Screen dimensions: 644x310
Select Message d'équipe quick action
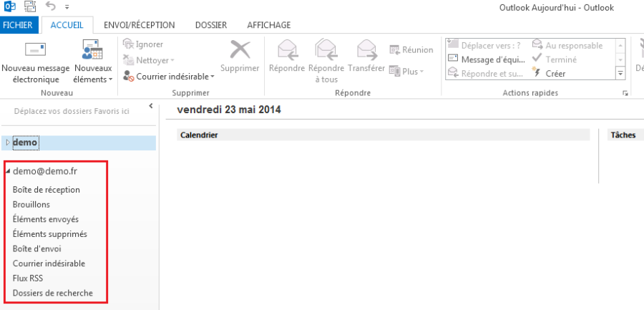point(487,59)
